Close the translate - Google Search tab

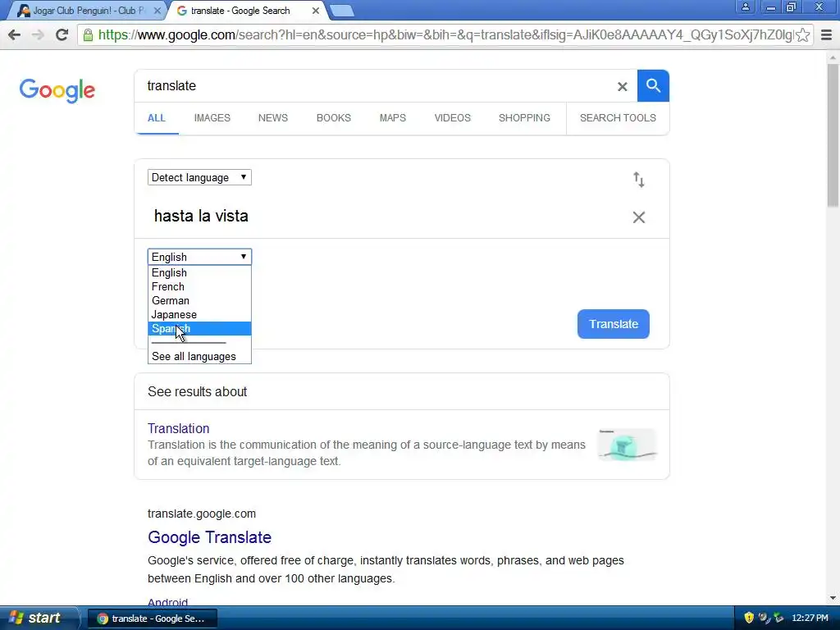[x=316, y=11]
